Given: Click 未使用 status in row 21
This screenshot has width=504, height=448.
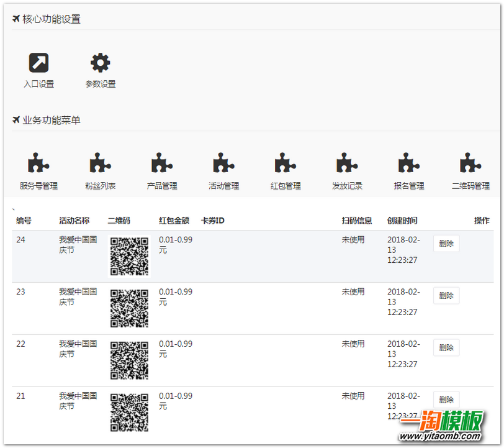Looking at the screenshot, I should pos(353,396).
